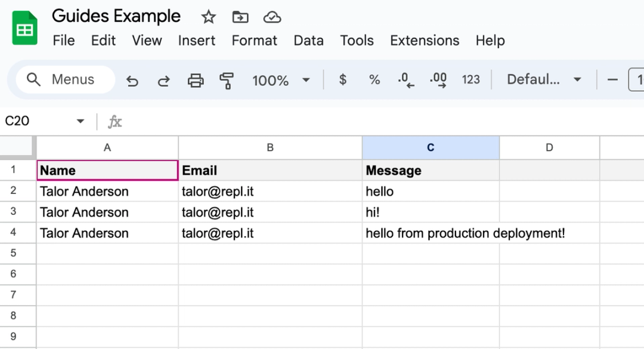The image size is (644, 349).
Task: Open the Data menu
Action: pyautogui.click(x=308, y=41)
